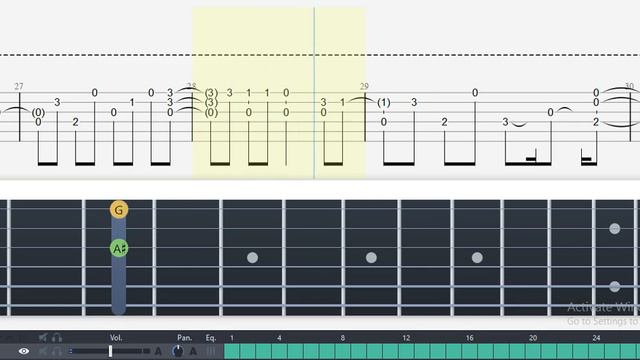Jump to the bar 16 cell in the timeline
This screenshot has width=640, height=360.
point(469,351)
